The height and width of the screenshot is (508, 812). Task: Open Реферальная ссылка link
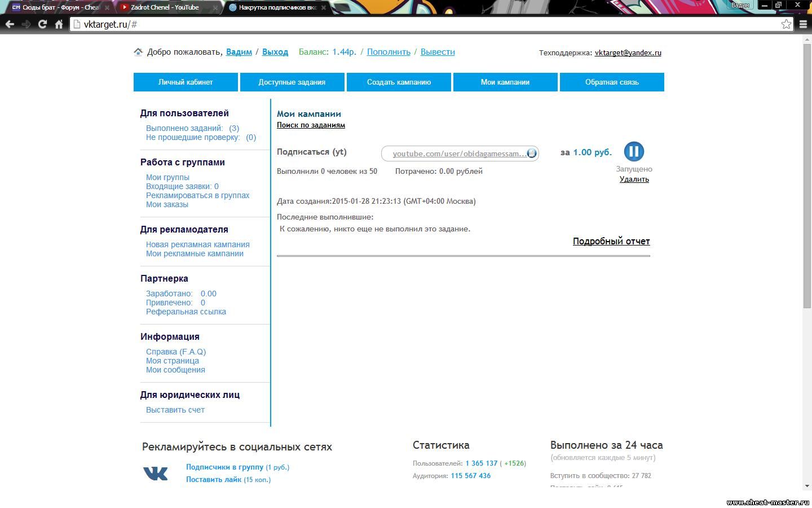click(x=186, y=312)
